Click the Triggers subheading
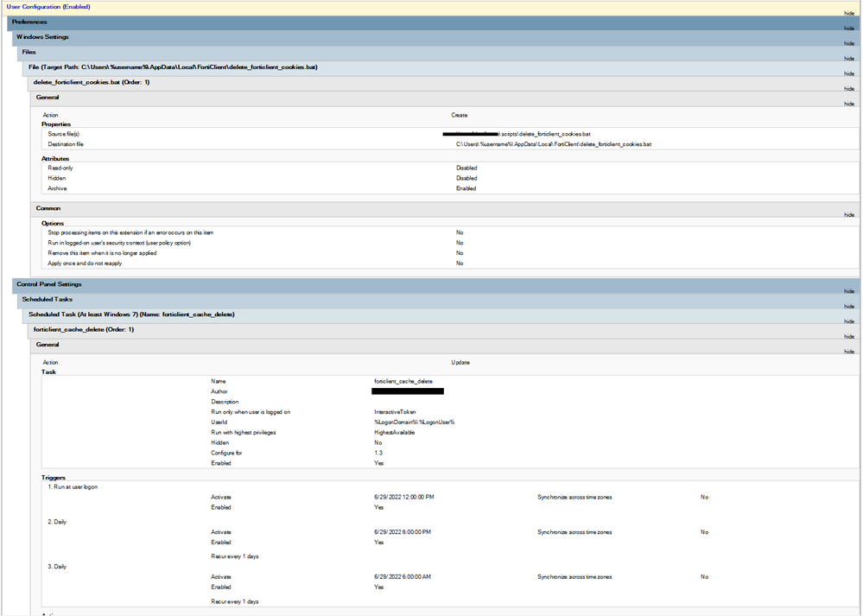863x616 pixels. point(54,477)
